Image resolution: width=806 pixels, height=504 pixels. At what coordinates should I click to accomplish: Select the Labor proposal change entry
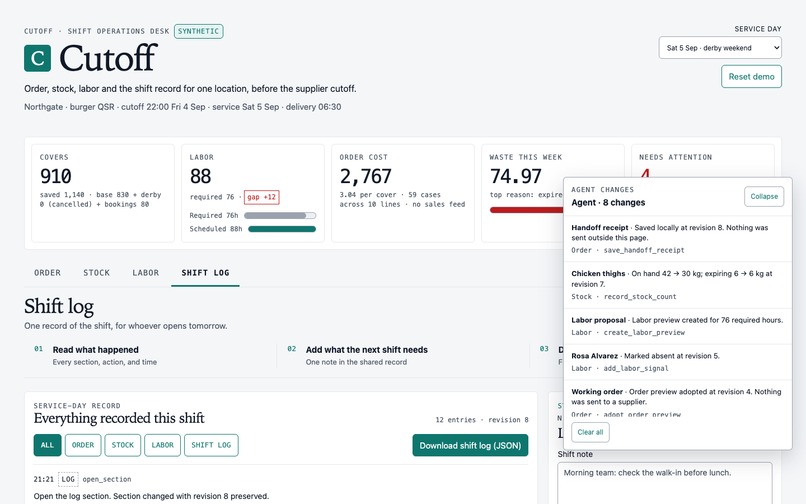click(677, 326)
